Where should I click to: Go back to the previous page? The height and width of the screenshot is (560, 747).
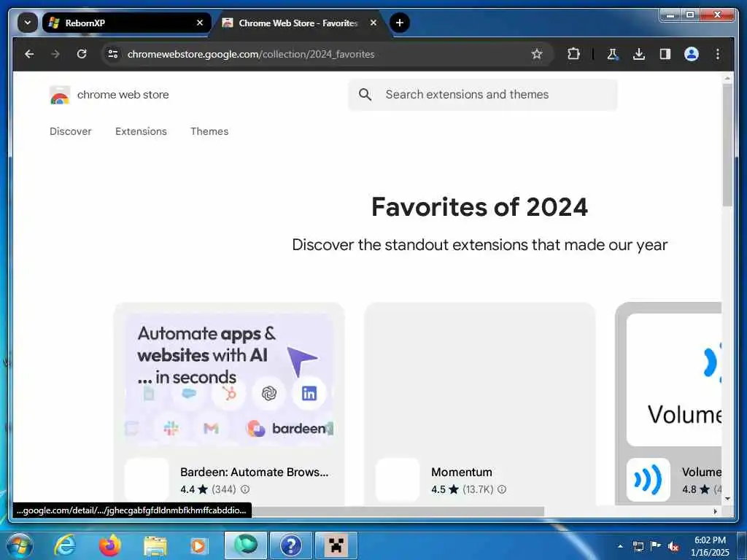pyautogui.click(x=29, y=54)
